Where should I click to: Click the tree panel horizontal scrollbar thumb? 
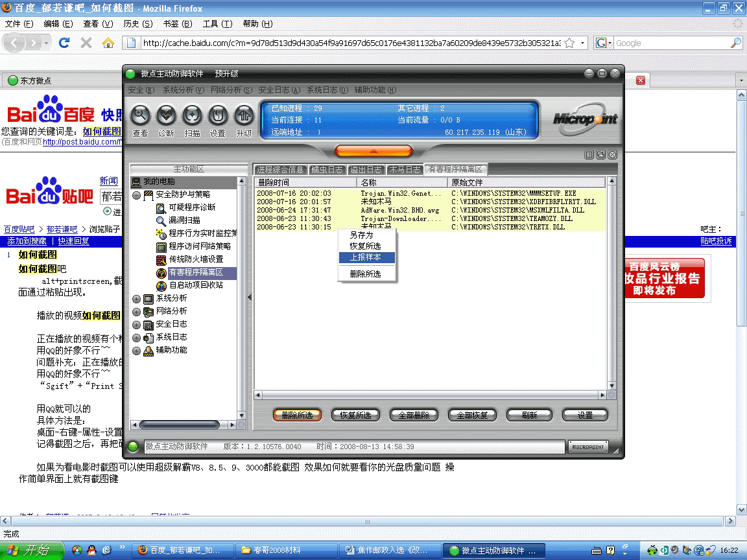(x=179, y=425)
